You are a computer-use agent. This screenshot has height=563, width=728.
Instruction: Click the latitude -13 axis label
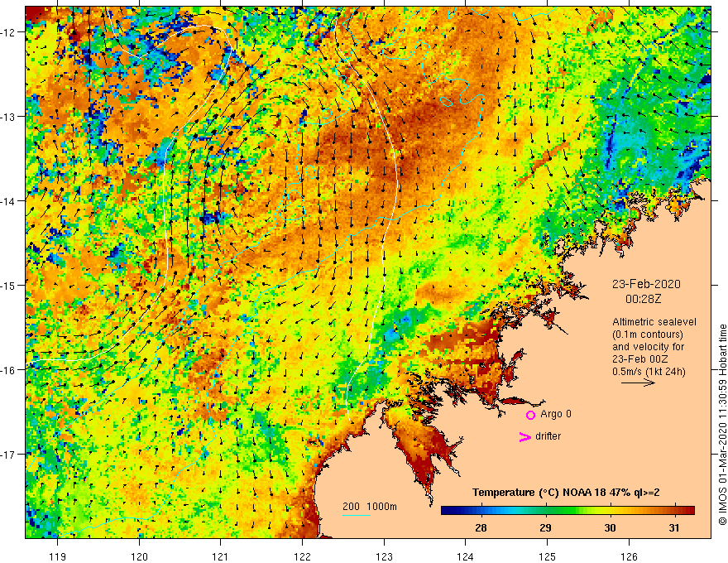coord(8,117)
